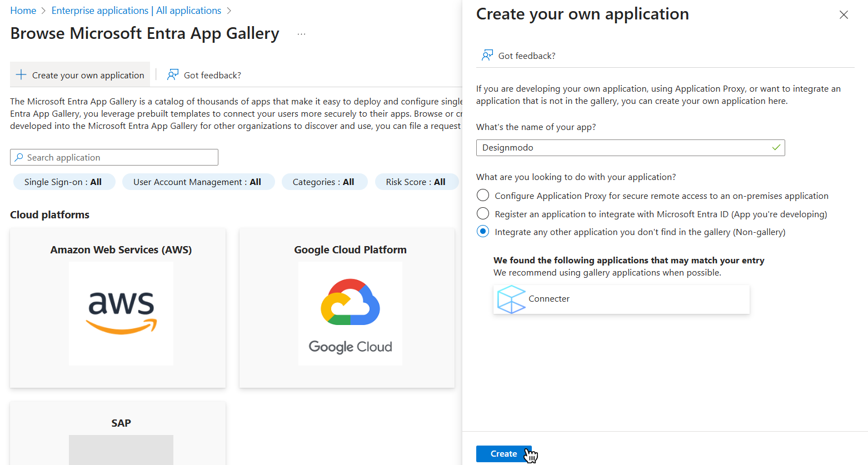Viewport: 868px width, 465px height.
Task: Open the ellipsis menu next to the page title
Action: click(x=301, y=34)
